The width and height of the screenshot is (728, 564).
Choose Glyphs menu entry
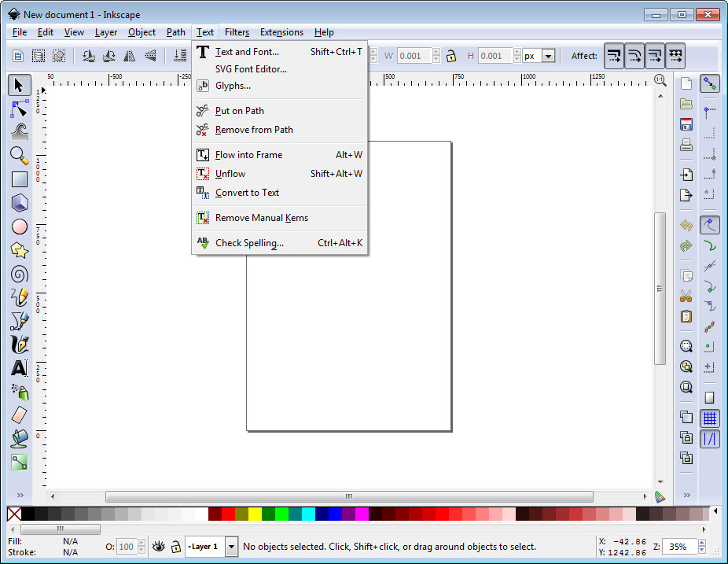pos(279,86)
